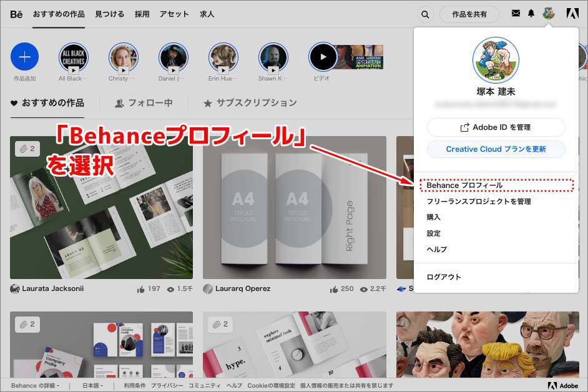Click the views eye icon beside 2.2千
Viewport: 588px width, 392px height.
coord(363,289)
